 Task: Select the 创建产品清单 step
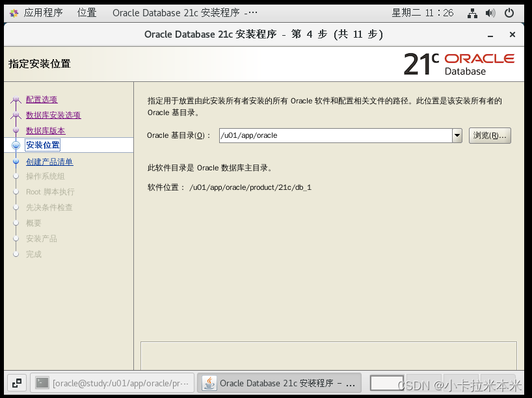pyautogui.click(x=48, y=161)
